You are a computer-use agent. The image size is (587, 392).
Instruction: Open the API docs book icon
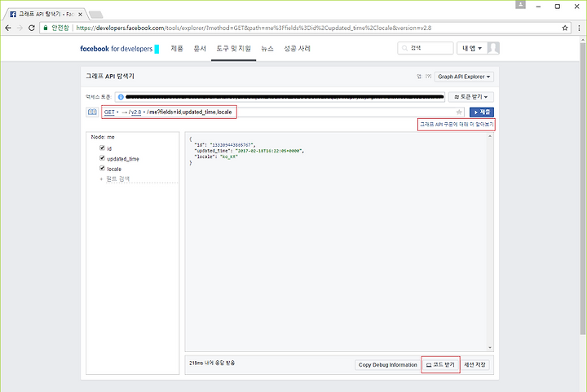coord(92,112)
